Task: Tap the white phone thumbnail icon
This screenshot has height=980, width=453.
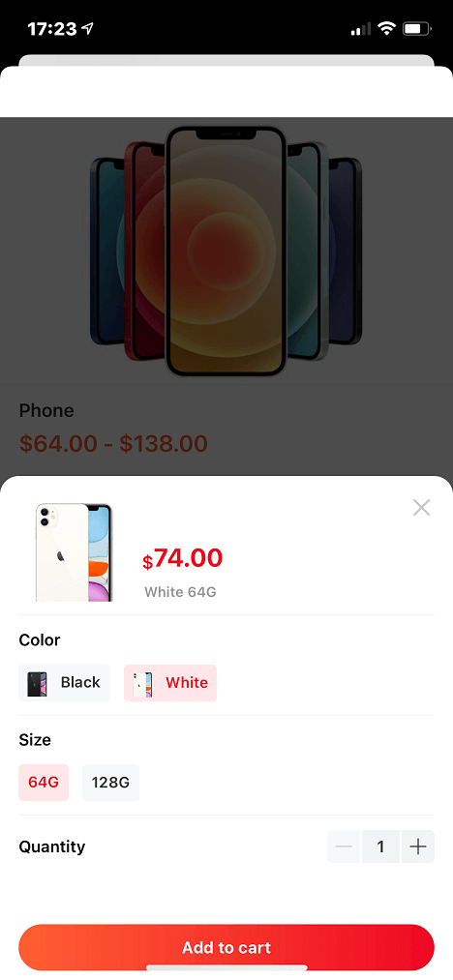Action: tap(142, 683)
